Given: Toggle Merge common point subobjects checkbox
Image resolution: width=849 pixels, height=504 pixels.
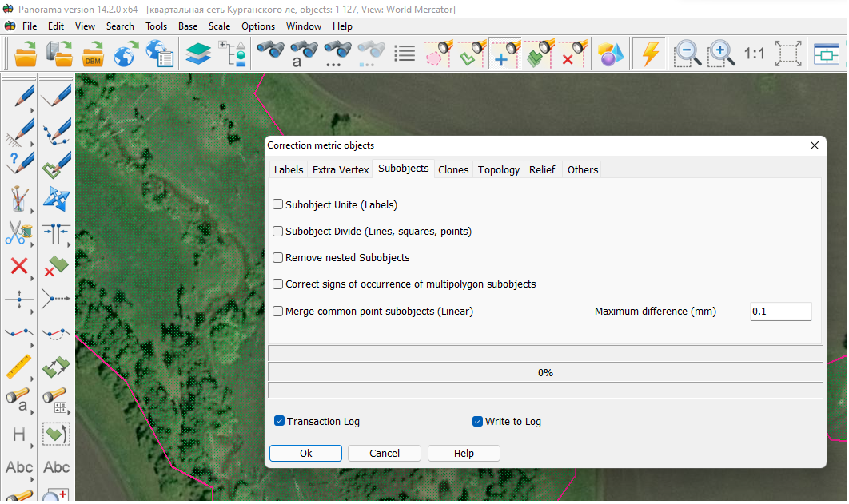Looking at the screenshot, I should point(278,312).
